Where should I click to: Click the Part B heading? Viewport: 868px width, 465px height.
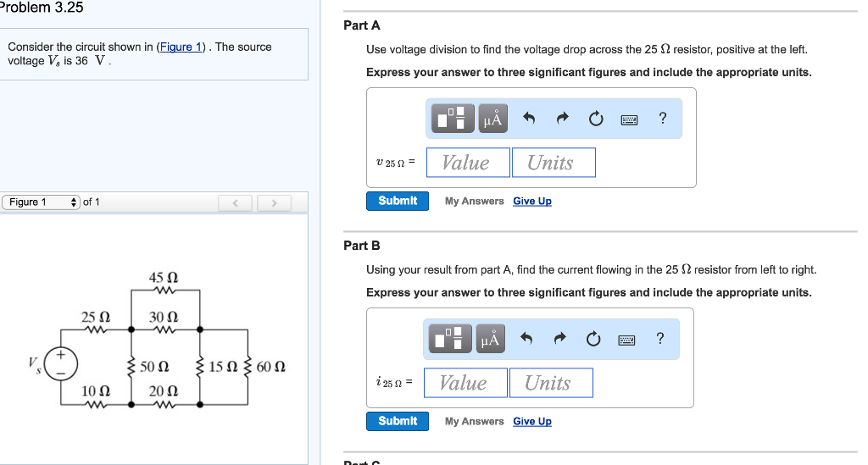pyautogui.click(x=361, y=246)
